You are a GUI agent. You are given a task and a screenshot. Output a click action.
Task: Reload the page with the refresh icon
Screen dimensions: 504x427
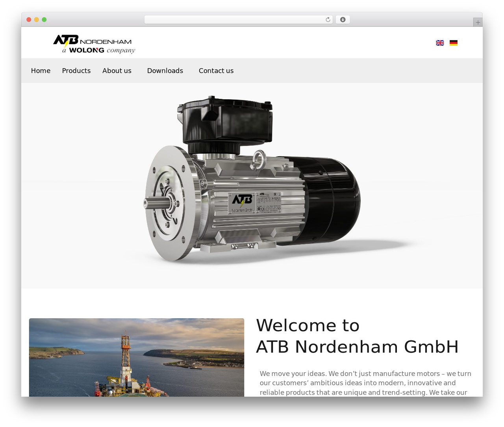click(x=328, y=20)
